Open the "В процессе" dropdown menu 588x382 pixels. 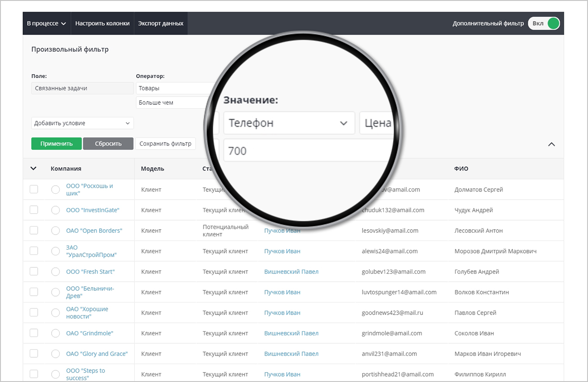coord(46,23)
